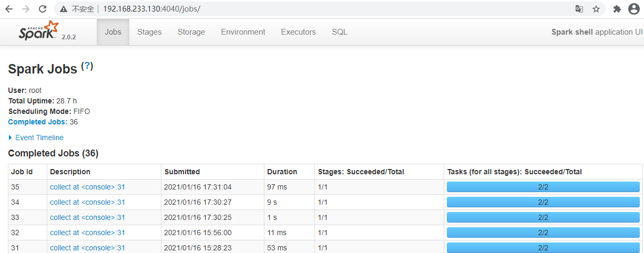Click job 33 tasks progress bar
Screen dimensions: 644x253
[543, 217]
